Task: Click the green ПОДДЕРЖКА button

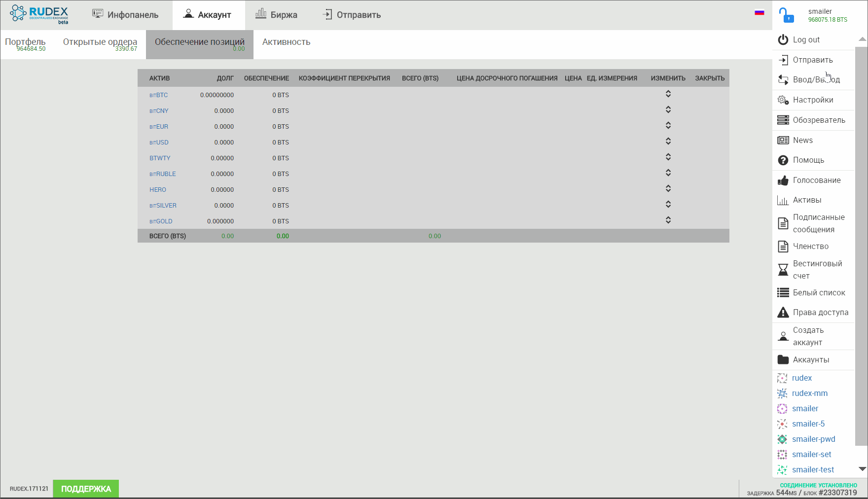Action: tap(86, 489)
